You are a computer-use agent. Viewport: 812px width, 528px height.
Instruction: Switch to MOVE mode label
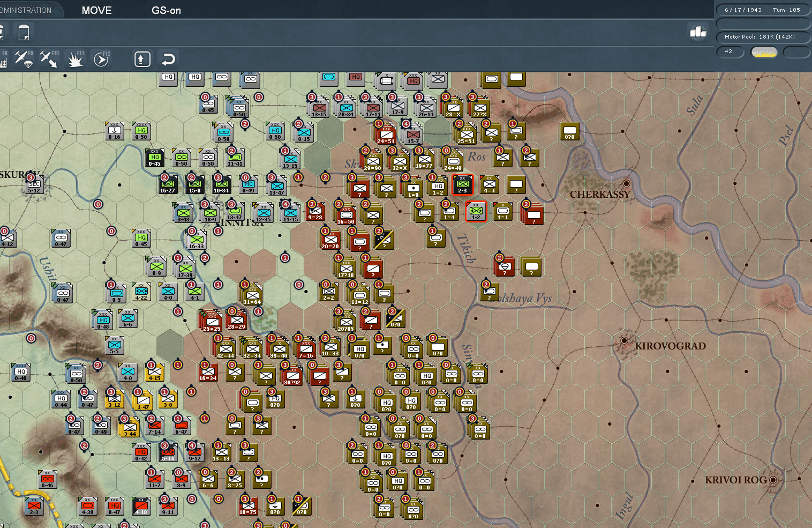click(x=97, y=10)
